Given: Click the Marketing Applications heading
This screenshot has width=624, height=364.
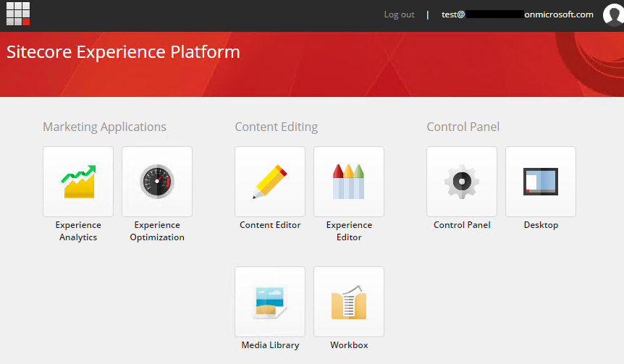Looking at the screenshot, I should pos(105,127).
